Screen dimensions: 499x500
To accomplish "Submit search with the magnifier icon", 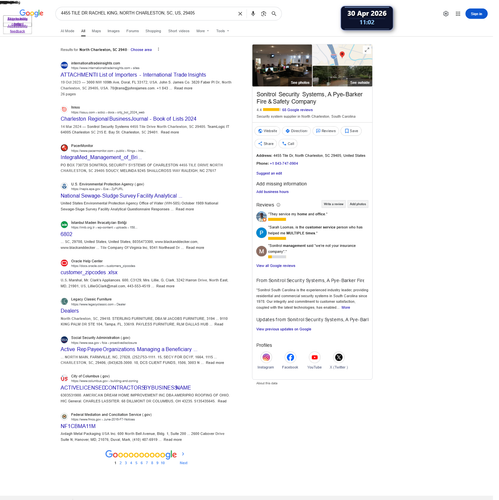I will tap(274, 14).
